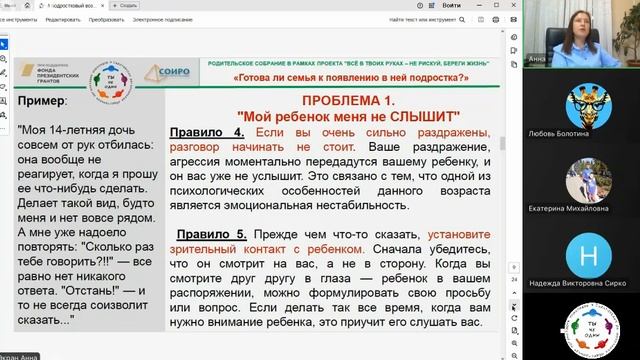This screenshot has width=640, height=360.
Task: Activate the text box tool in left toolbar
Action: (x=3, y=101)
